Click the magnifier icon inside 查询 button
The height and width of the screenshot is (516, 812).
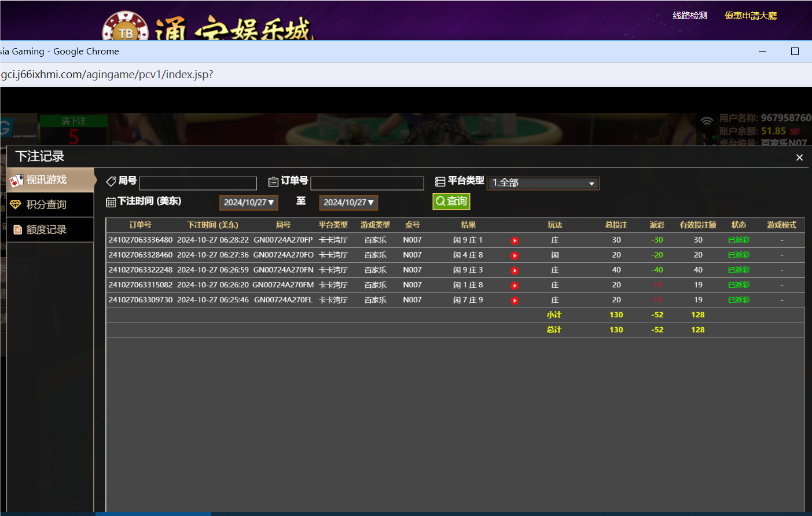(x=440, y=202)
